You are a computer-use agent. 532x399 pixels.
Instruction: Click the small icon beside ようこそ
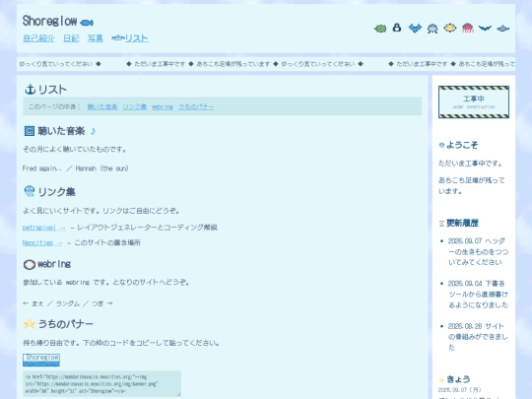[441, 145]
